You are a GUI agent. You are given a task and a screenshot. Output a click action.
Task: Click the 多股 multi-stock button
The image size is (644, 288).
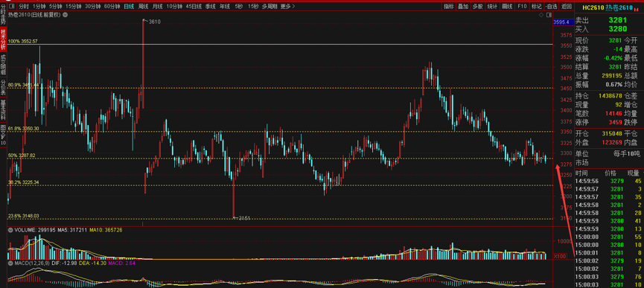(x=477, y=6)
